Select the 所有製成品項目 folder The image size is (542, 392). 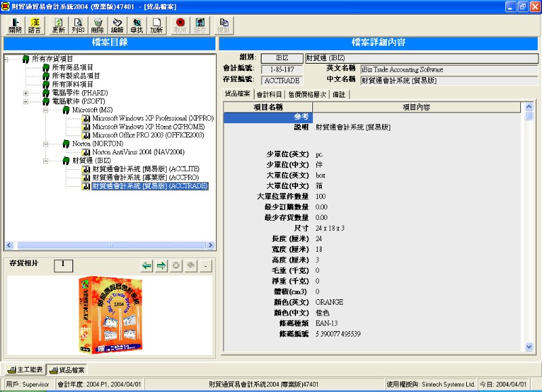[x=76, y=76]
